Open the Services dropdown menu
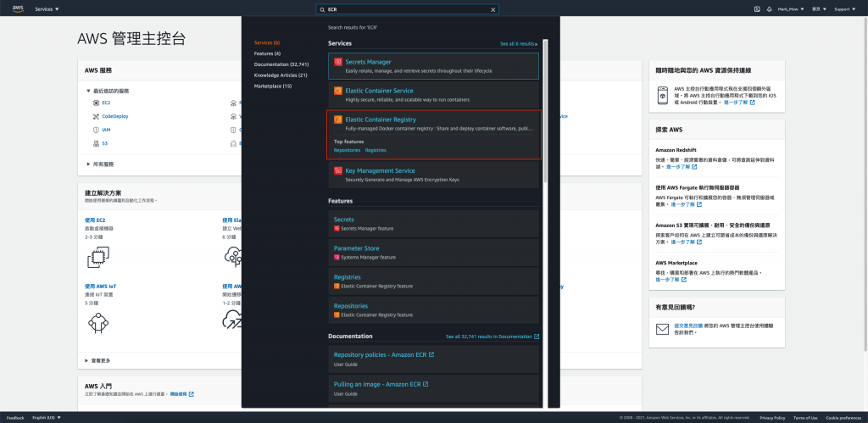Viewport: 868px width, 423px height. point(47,9)
